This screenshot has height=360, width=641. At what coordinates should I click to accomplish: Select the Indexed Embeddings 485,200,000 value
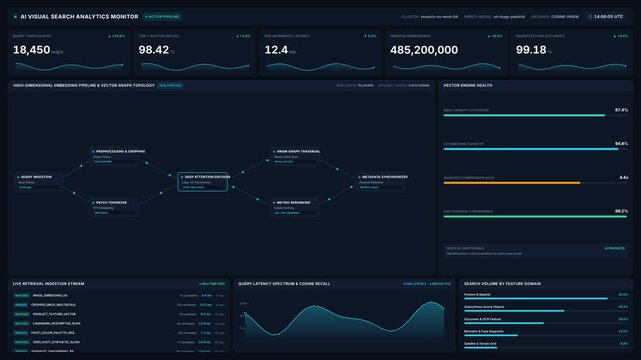point(424,50)
